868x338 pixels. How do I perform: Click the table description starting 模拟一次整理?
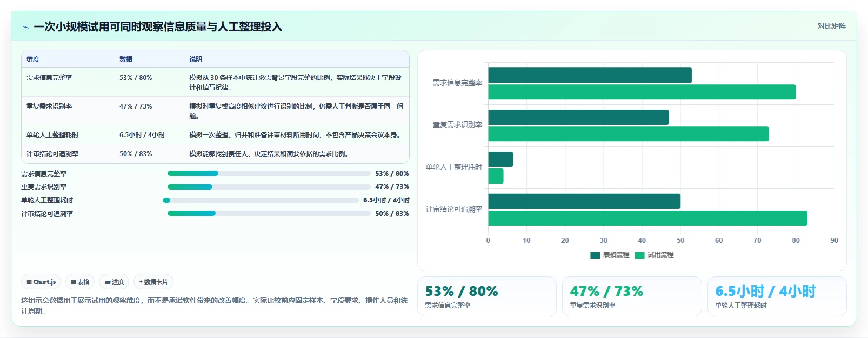pos(296,135)
